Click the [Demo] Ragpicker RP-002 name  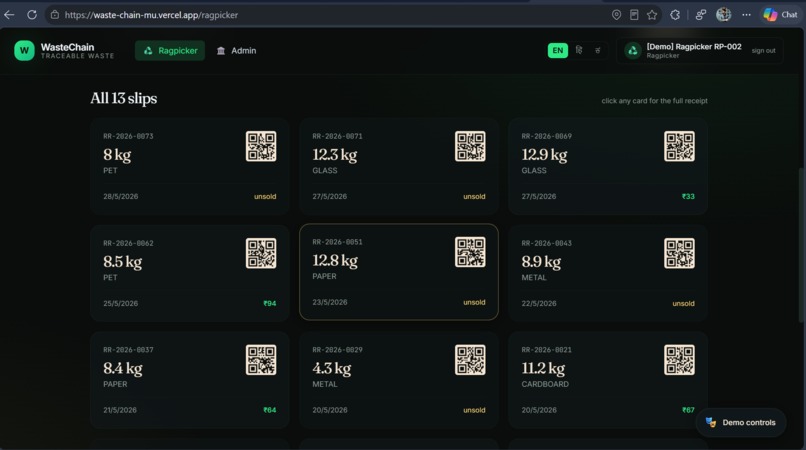(x=694, y=46)
